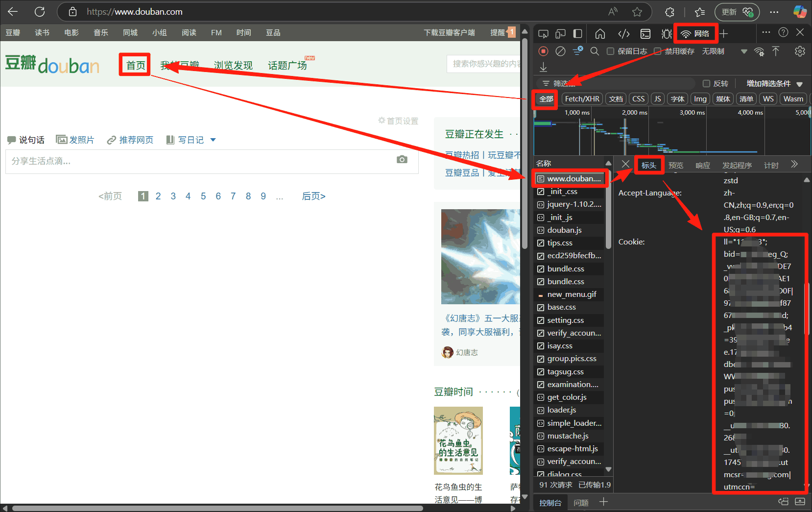This screenshot has height=512, width=812.
Task: Click camera icon in status box
Action: [x=402, y=160]
